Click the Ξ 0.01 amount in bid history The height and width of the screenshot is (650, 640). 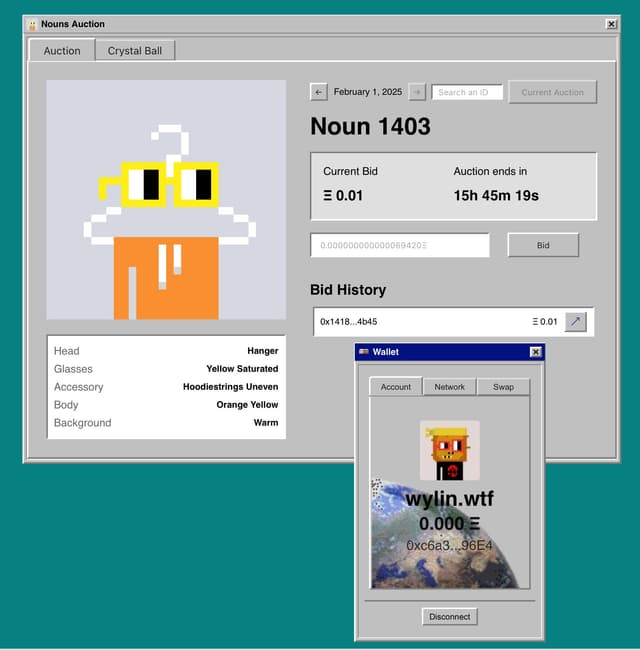[545, 322]
